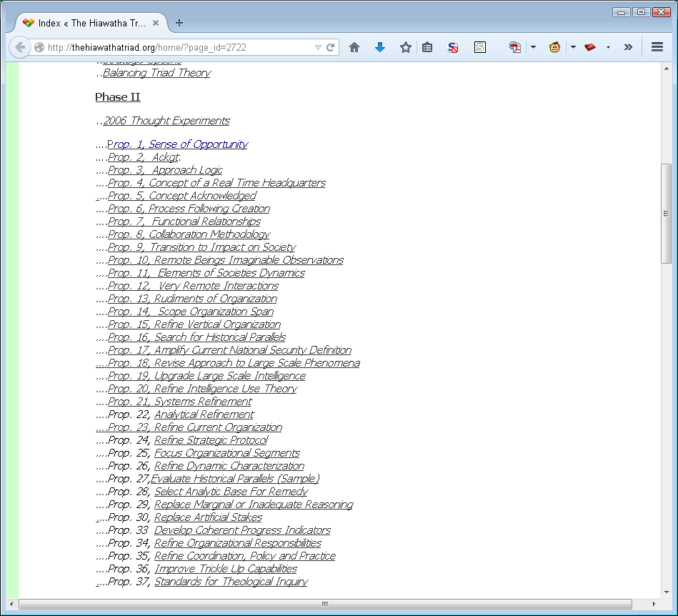Image resolution: width=678 pixels, height=616 pixels.
Task: Open downloads with the blue arrow icon
Action: click(380, 47)
